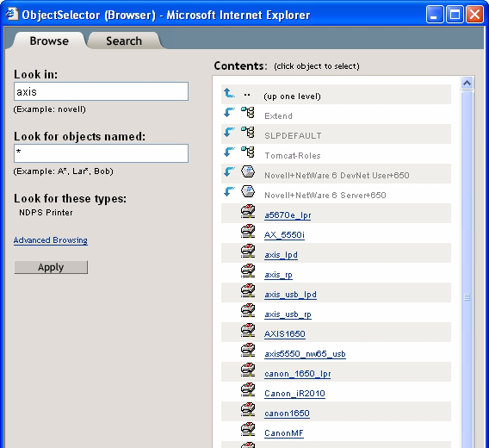
Task: Click the Look for objects named field
Action: click(101, 153)
